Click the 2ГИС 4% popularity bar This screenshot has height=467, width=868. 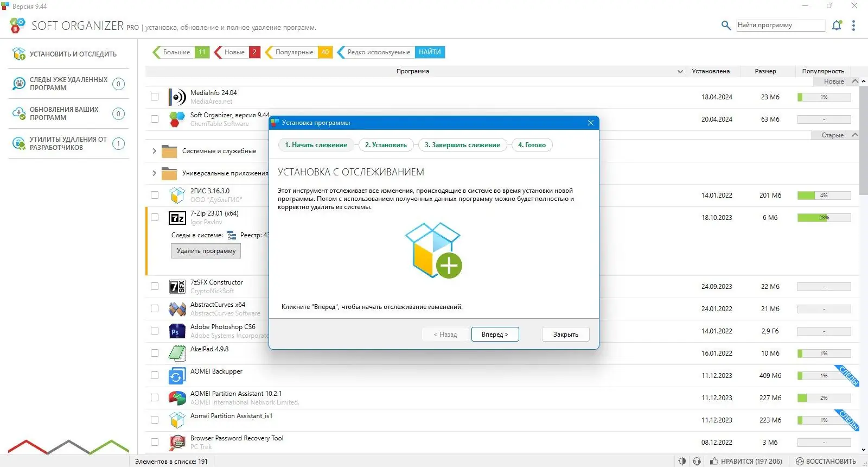824,195
